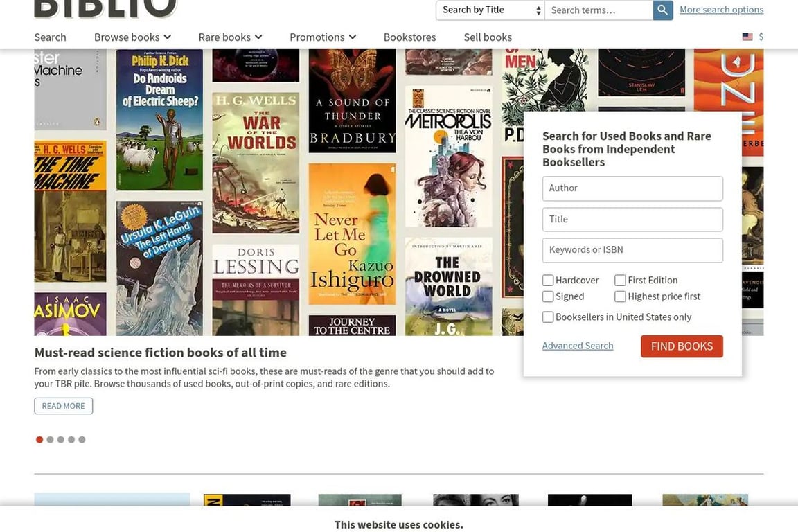Click the Keywords or ISBN field
798x532 pixels.
[632, 250]
